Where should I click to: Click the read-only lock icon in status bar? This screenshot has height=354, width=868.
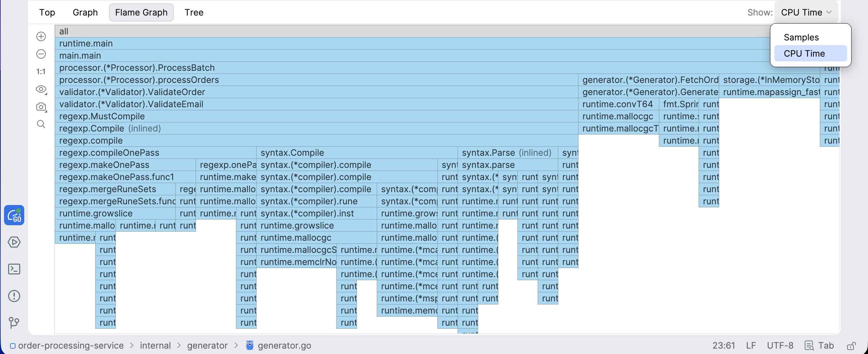852,346
